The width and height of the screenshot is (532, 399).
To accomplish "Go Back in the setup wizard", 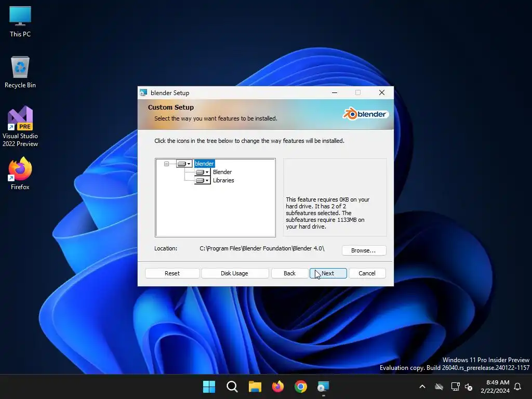I will [x=289, y=273].
